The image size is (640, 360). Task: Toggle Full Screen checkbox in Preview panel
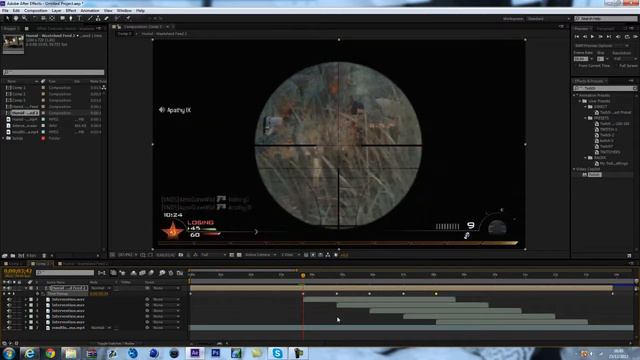616,66
